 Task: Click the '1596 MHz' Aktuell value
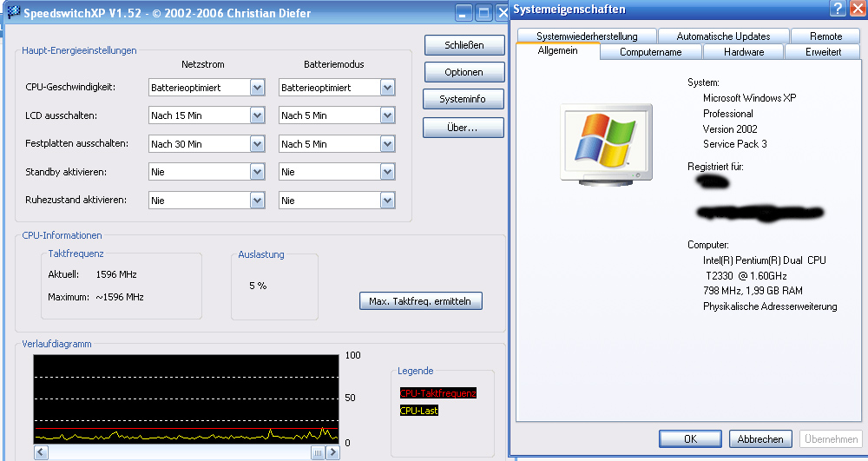point(116,274)
